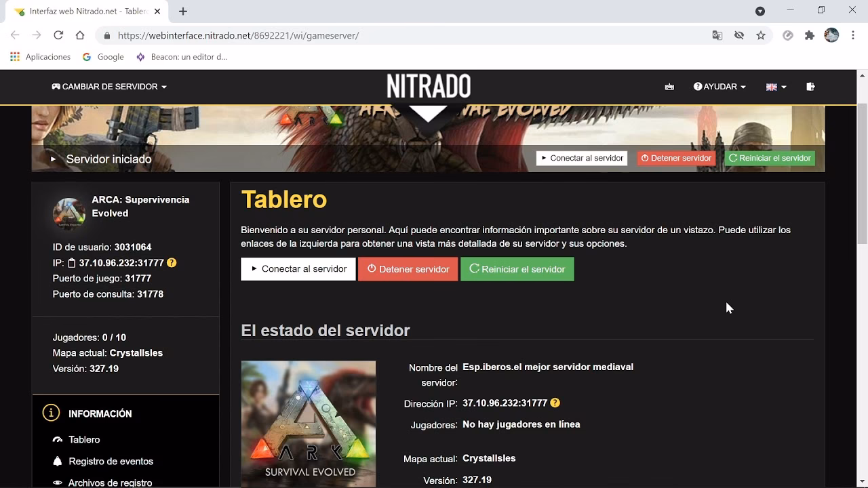Viewport: 868px width, 488px height.
Task: Open the browser home page
Action: pyautogui.click(x=80, y=35)
